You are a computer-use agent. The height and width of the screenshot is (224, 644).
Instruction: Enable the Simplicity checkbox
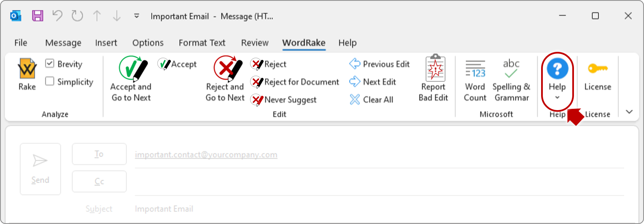click(50, 81)
